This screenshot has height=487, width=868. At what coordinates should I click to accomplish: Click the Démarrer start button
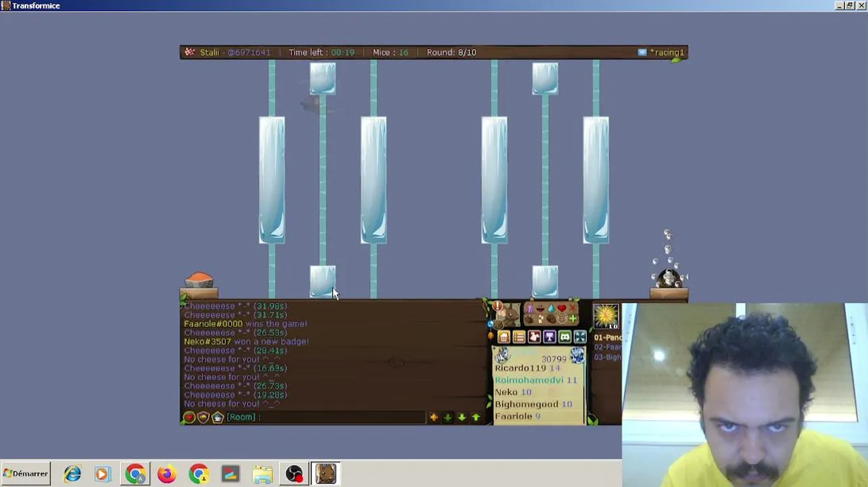[x=26, y=473]
